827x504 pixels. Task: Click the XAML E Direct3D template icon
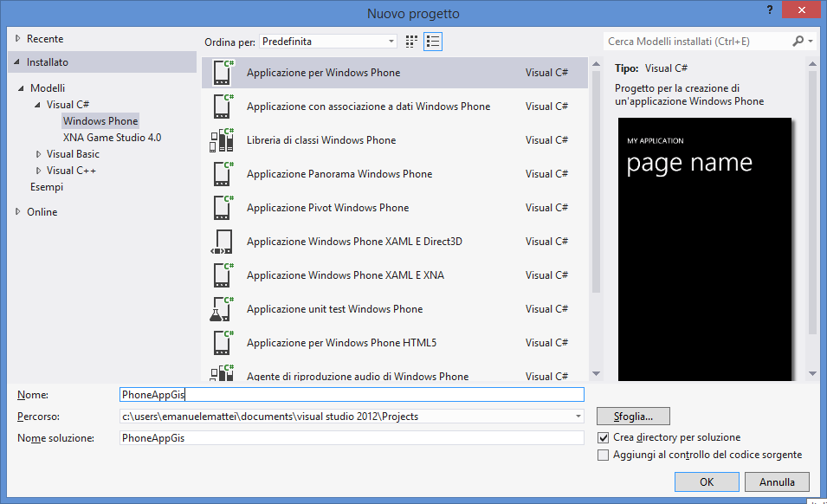(x=222, y=242)
